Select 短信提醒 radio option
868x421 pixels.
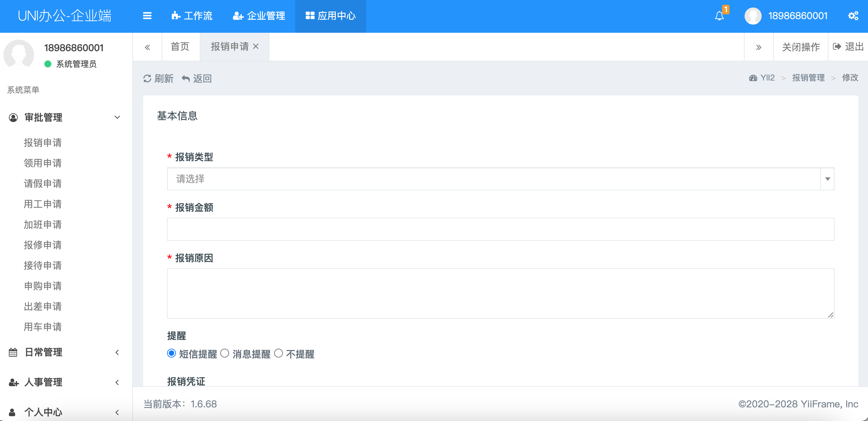point(171,353)
